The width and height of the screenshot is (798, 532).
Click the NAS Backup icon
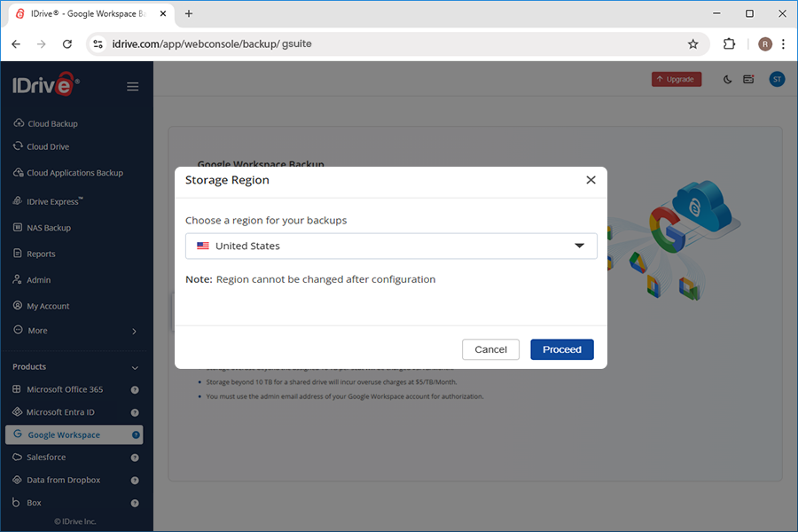coord(18,227)
